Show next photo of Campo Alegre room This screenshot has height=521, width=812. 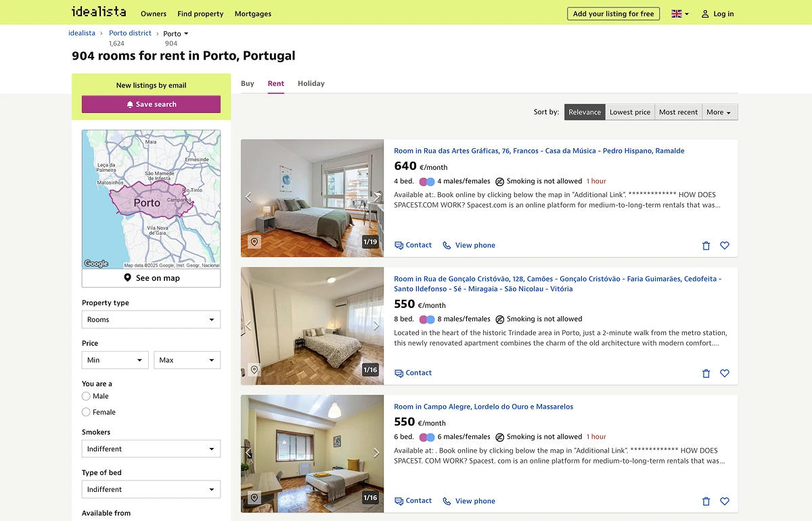[376, 453]
